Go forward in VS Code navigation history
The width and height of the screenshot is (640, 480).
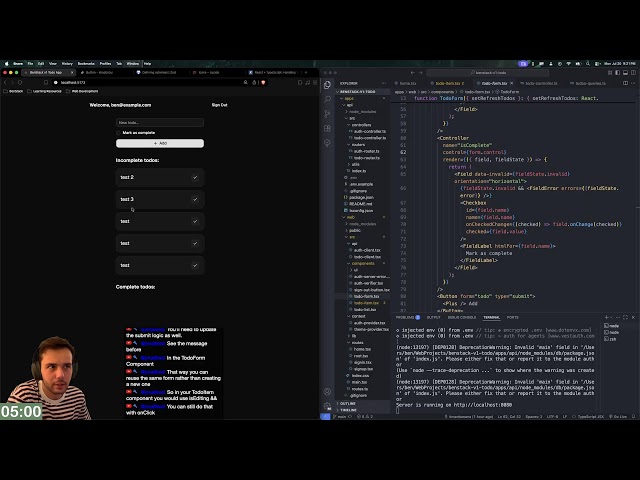[x=421, y=73]
